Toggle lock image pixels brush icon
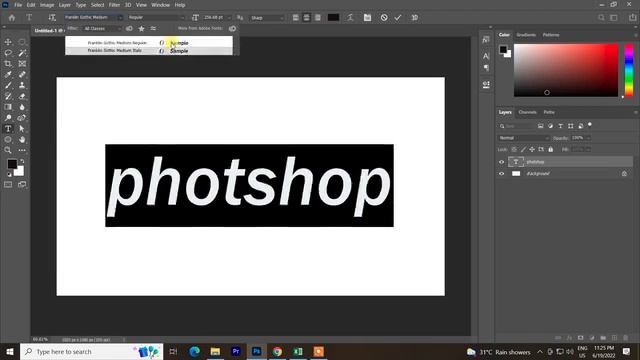The height and width of the screenshot is (360, 640). (523, 149)
